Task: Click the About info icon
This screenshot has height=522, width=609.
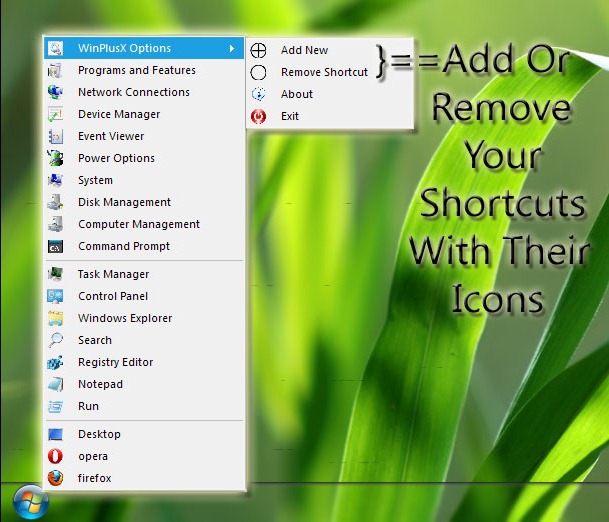Action: 258,94
